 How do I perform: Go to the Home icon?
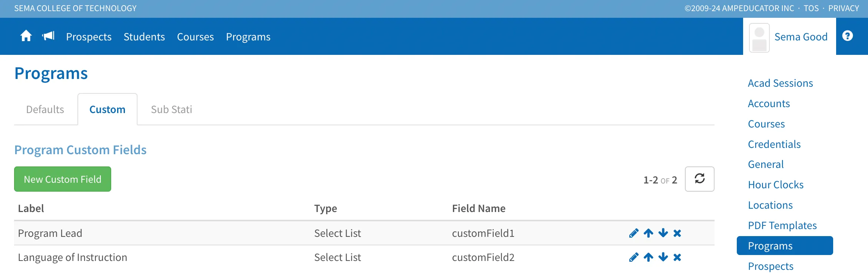click(x=26, y=36)
